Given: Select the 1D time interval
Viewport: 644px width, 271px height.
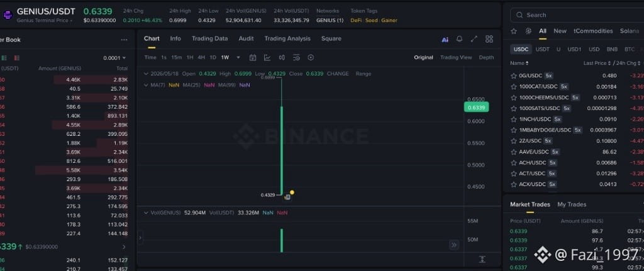Looking at the screenshot, I should click(213, 57).
